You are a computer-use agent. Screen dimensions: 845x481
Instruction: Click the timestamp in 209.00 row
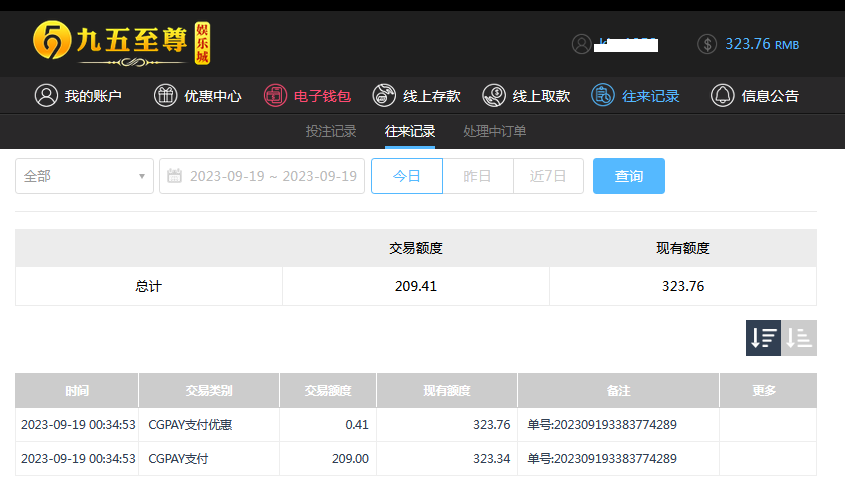[x=78, y=459]
